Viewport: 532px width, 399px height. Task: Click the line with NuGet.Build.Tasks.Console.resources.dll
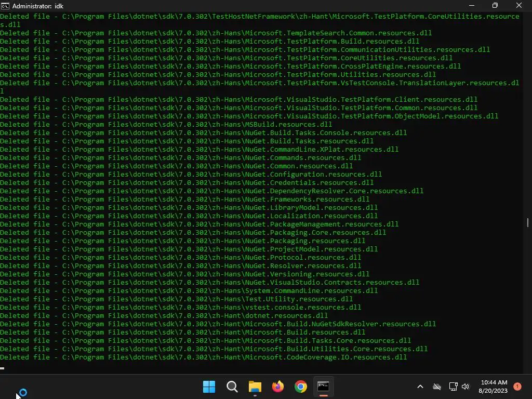tap(204, 132)
